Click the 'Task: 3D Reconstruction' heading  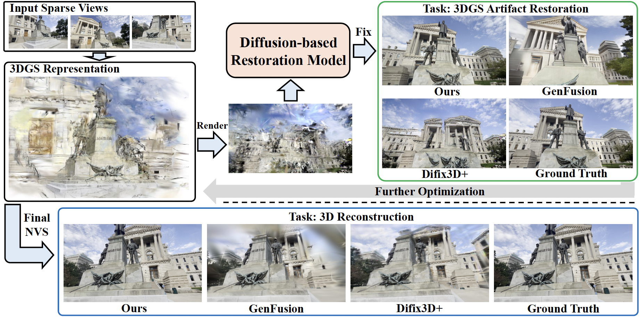351,217
